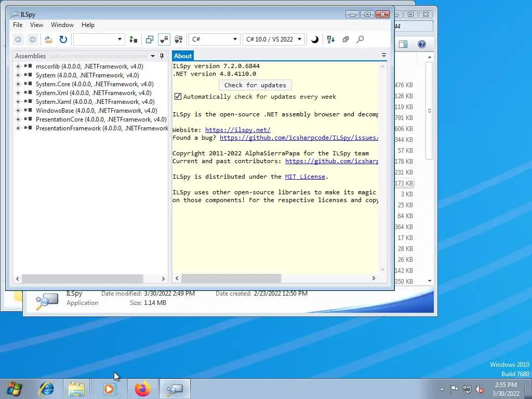Click right arrow of About pane scrollbar
Viewport: 532px width, 399px height.
click(374, 278)
